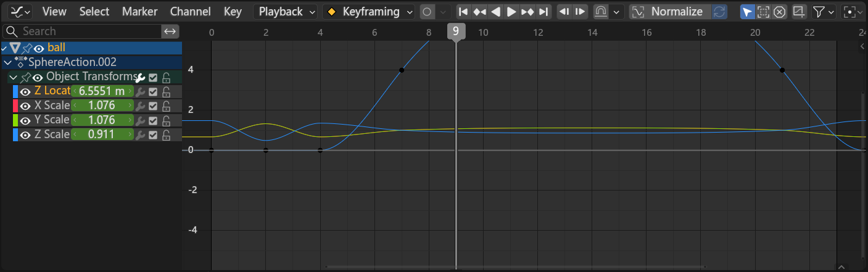Open the Select menu
This screenshot has height=272, width=868.
(94, 11)
